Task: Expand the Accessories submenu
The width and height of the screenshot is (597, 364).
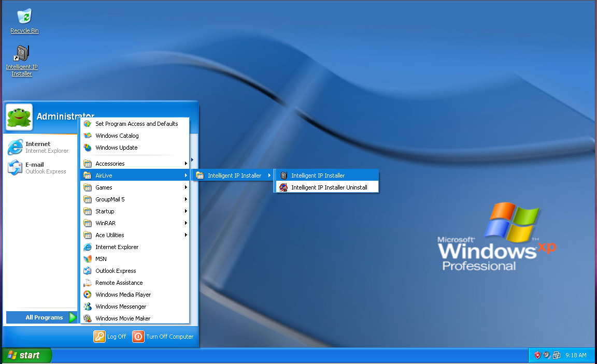Action: (110, 164)
